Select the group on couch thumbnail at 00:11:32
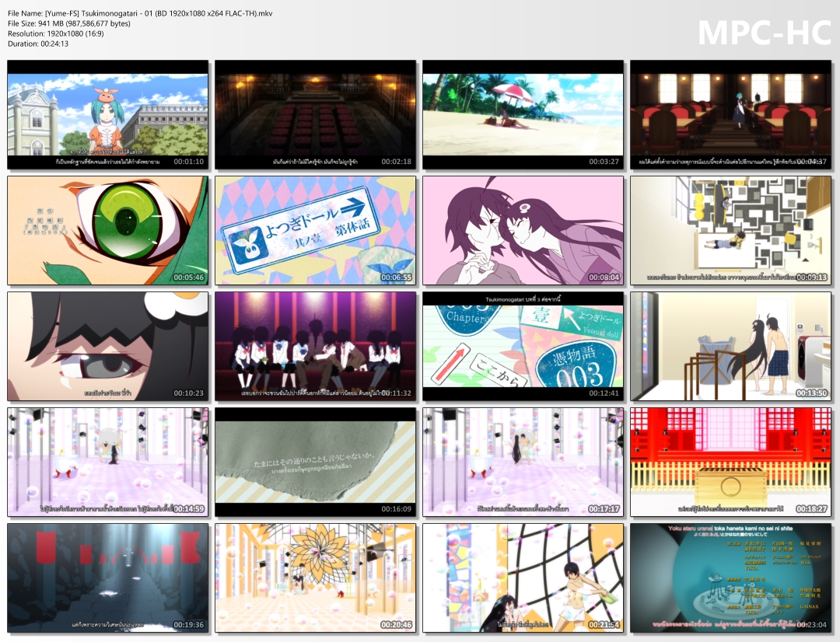 pyautogui.click(x=316, y=347)
